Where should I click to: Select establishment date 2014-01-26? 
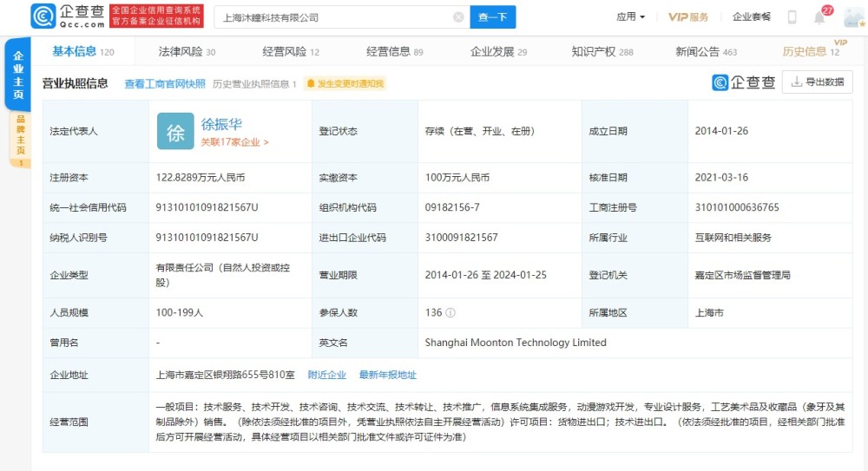pyautogui.click(x=721, y=131)
